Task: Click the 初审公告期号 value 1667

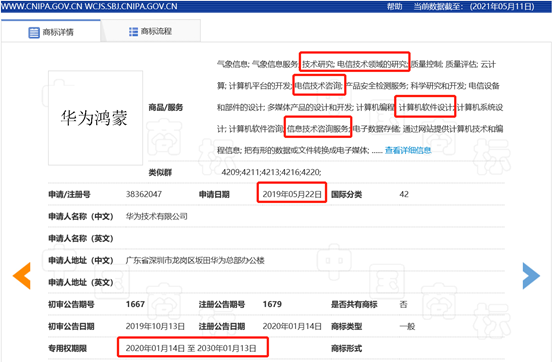Action: 135,304
